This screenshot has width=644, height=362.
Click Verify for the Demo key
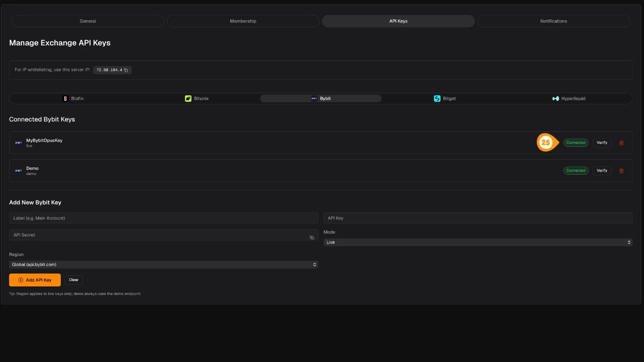602,171
